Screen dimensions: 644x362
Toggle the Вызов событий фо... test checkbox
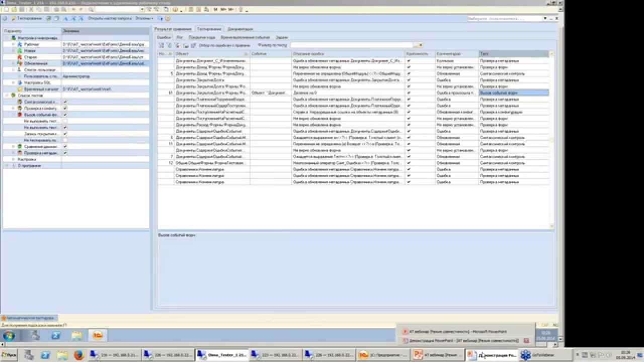coord(65,115)
